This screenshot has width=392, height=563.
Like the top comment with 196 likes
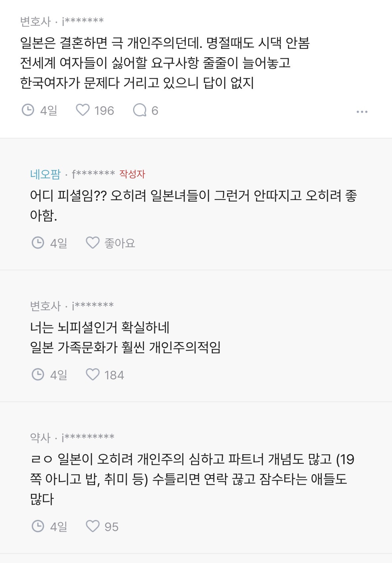[83, 110]
